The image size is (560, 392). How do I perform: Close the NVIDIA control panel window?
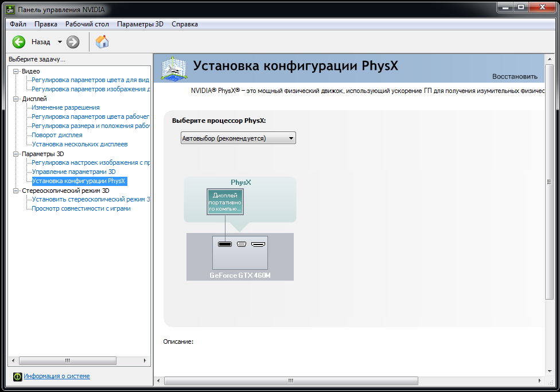(543, 7)
